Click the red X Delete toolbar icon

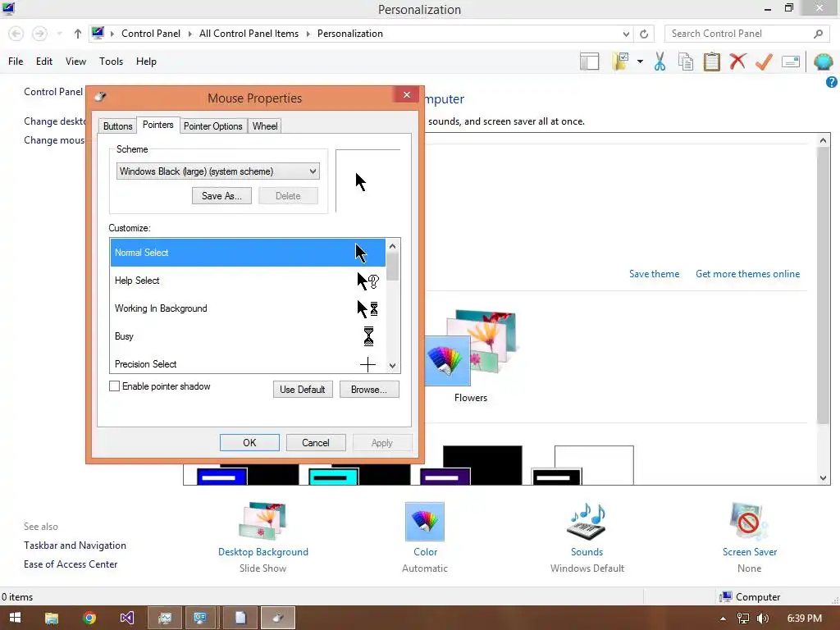[737, 62]
